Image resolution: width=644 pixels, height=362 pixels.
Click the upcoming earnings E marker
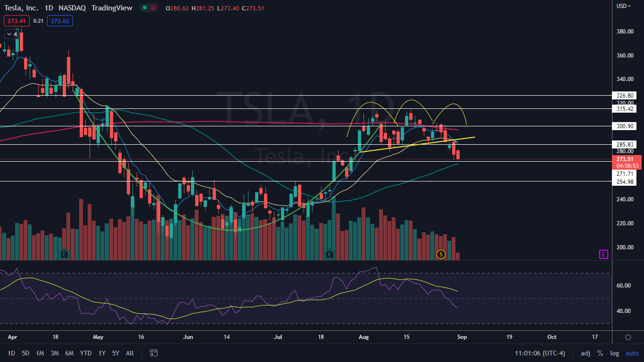(x=603, y=254)
